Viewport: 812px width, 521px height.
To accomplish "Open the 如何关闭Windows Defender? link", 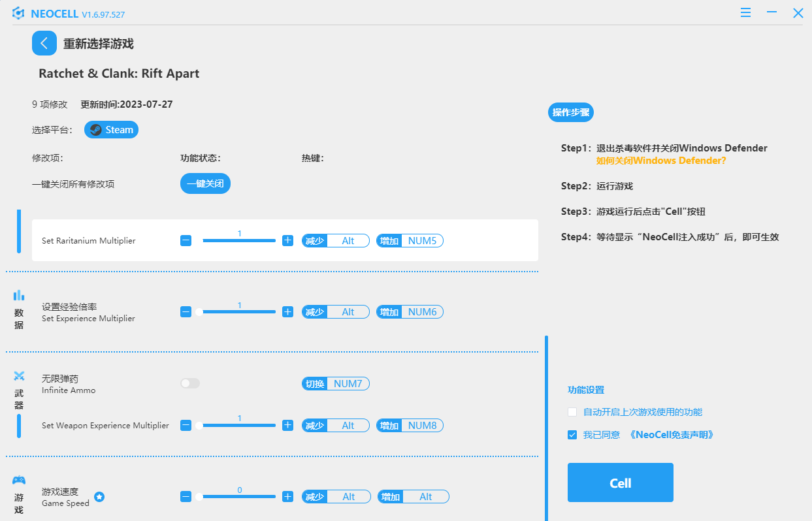I will pyautogui.click(x=661, y=160).
